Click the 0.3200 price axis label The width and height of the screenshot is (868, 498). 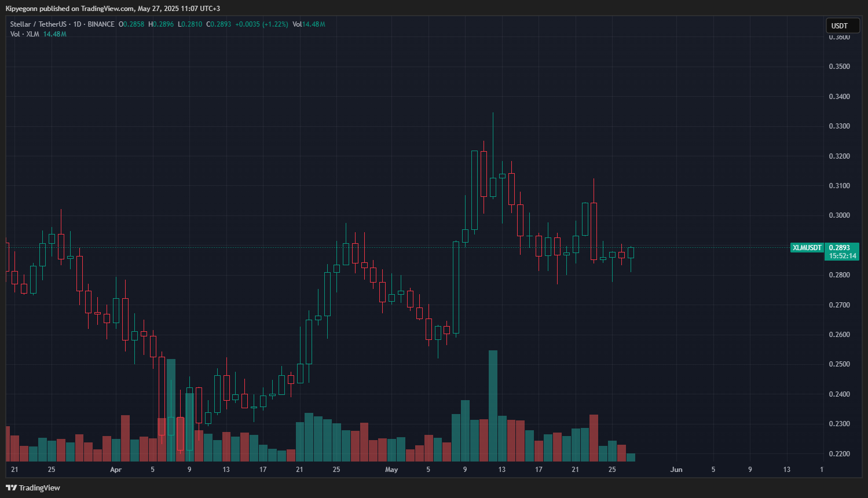pyautogui.click(x=840, y=156)
